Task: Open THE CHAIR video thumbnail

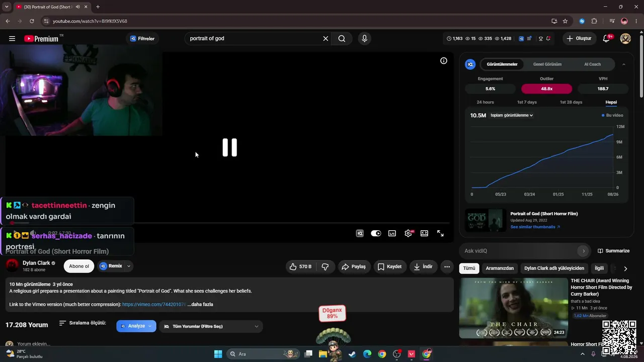Action: coord(513,308)
